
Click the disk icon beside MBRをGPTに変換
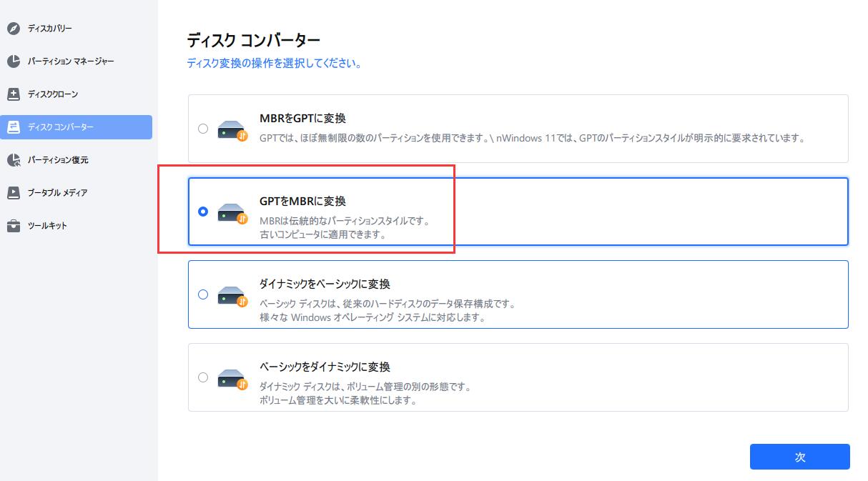pyautogui.click(x=232, y=129)
